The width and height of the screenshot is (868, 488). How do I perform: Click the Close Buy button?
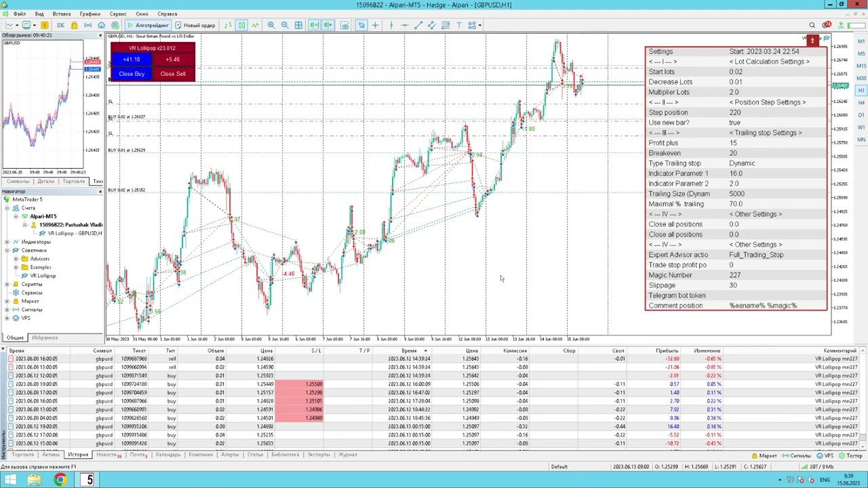coord(132,74)
